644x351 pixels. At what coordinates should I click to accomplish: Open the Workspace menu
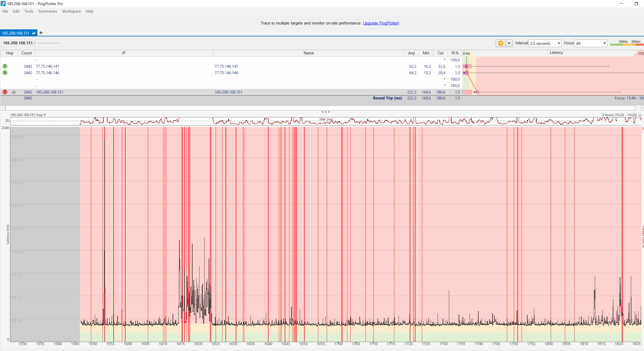[x=71, y=11]
